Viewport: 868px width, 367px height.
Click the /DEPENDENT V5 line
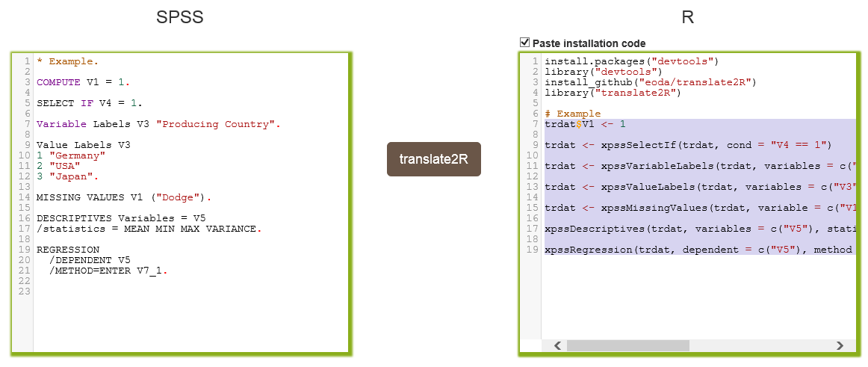tap(89, 262)
